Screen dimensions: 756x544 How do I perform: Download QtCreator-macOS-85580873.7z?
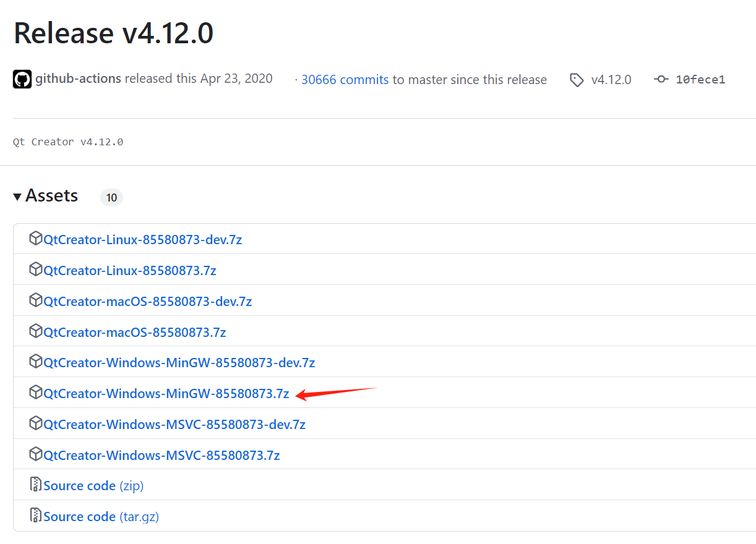coord(135,332)
